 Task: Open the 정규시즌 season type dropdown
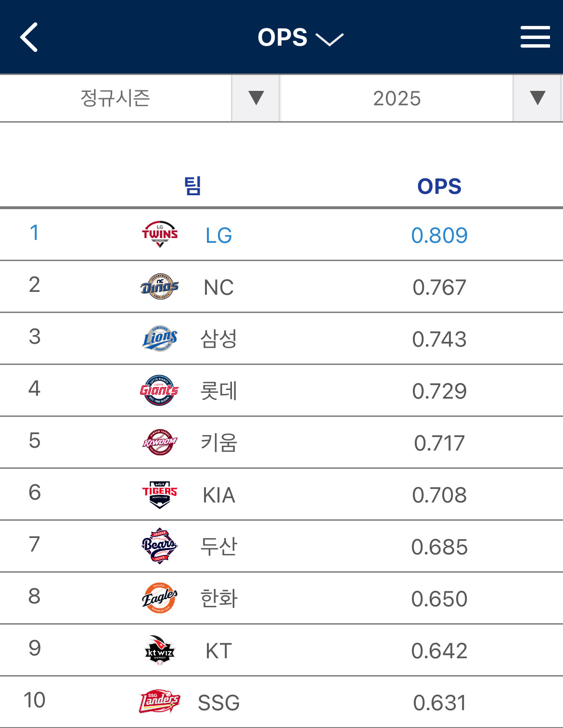[x=140, y=98]
